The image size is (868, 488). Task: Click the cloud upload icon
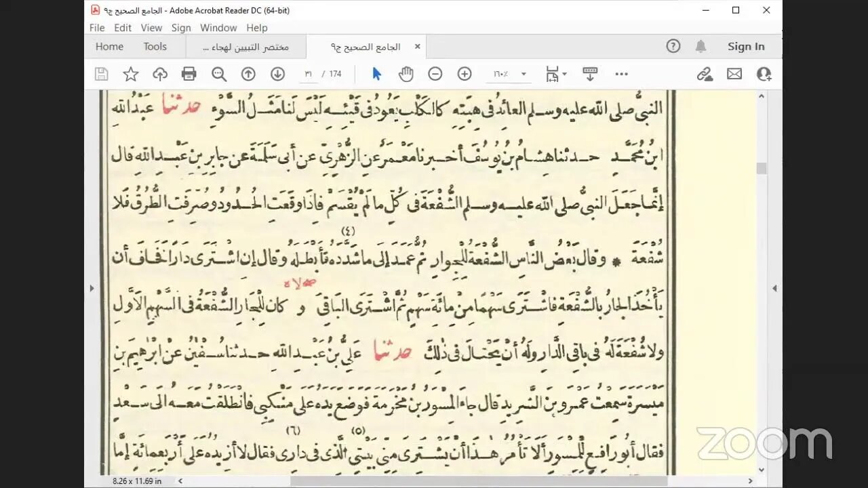160,74
